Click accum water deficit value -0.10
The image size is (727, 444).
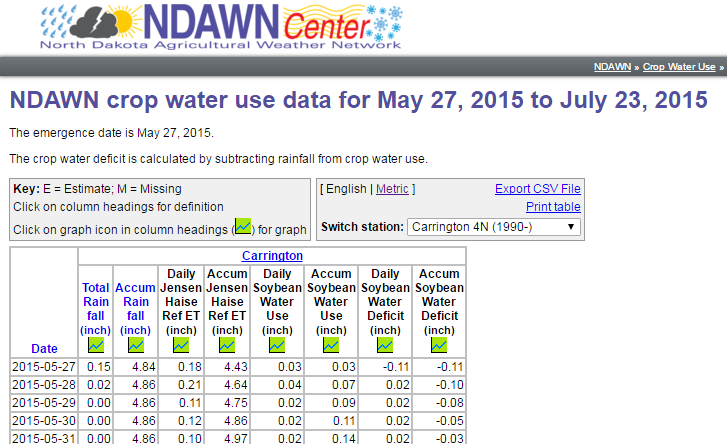(x=439, y=385)
